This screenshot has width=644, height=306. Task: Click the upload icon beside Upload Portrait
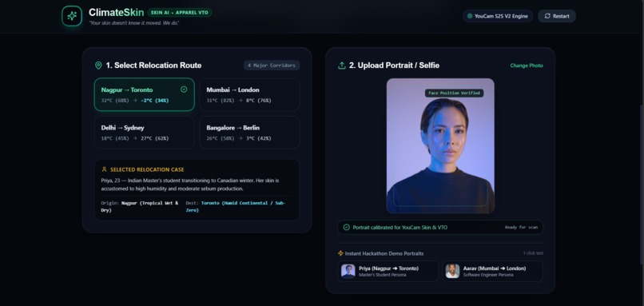click(341, 66)
